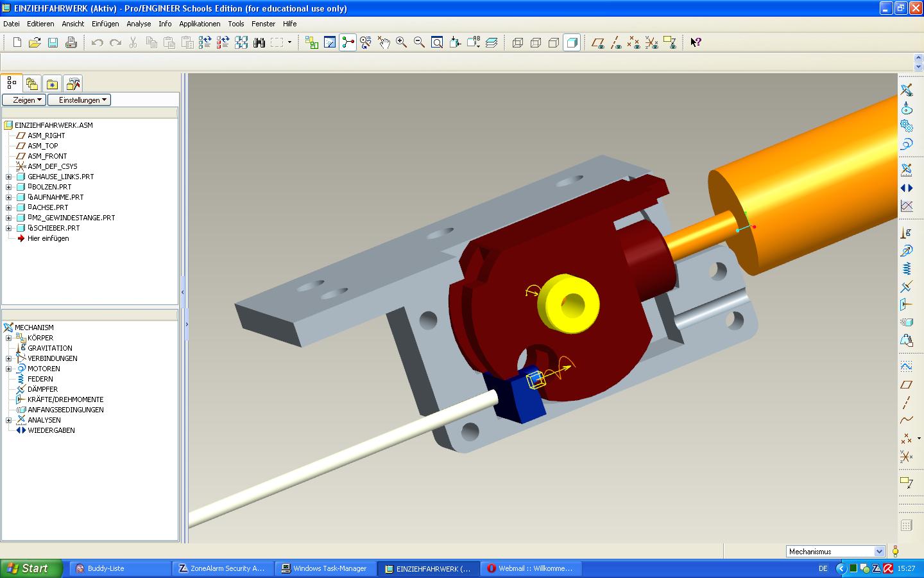Viewport: 924px width, 578px height.
Task: Create a new file with the New icon
Action: 17,42
